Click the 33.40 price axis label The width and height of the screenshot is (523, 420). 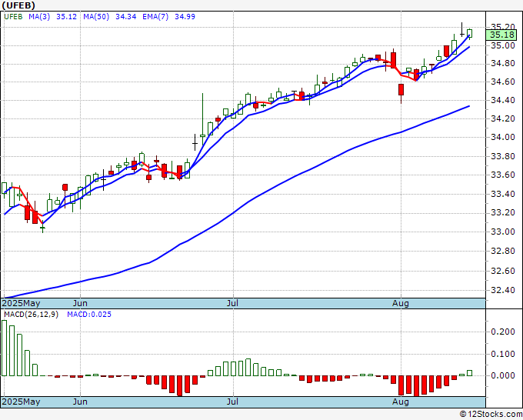tap(503, 194)
